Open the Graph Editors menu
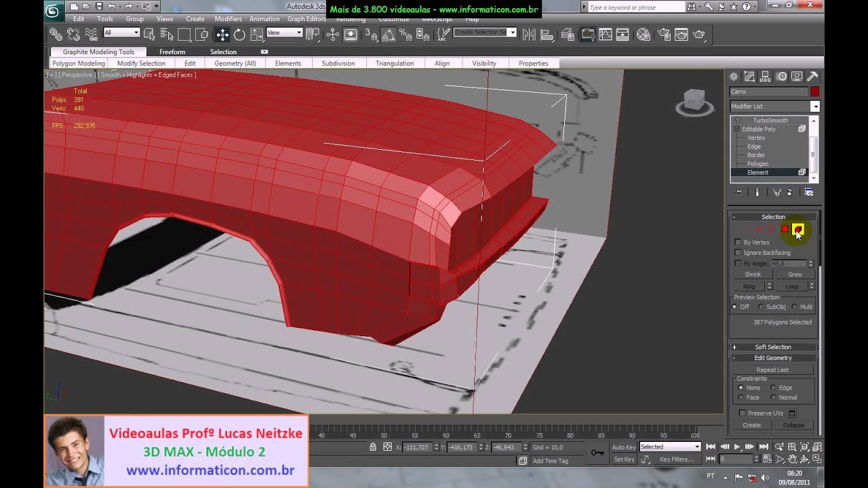This screenshot has height=488, width=868. click(307, 19)
